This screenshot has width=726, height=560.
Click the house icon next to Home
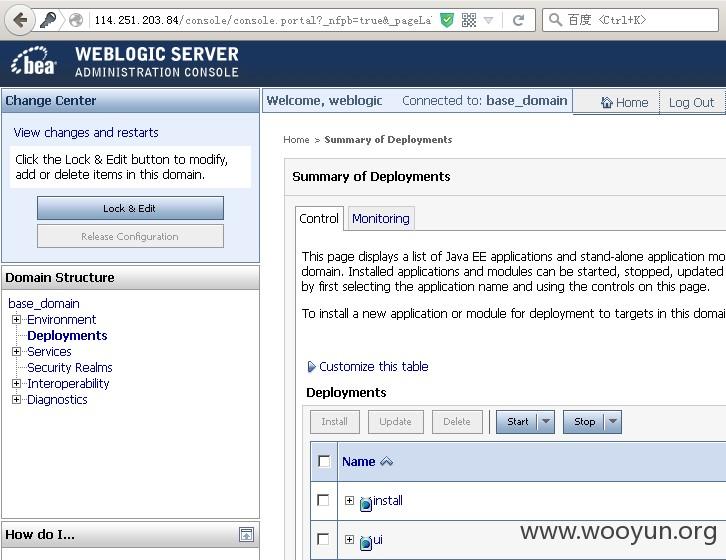[607, 102]
